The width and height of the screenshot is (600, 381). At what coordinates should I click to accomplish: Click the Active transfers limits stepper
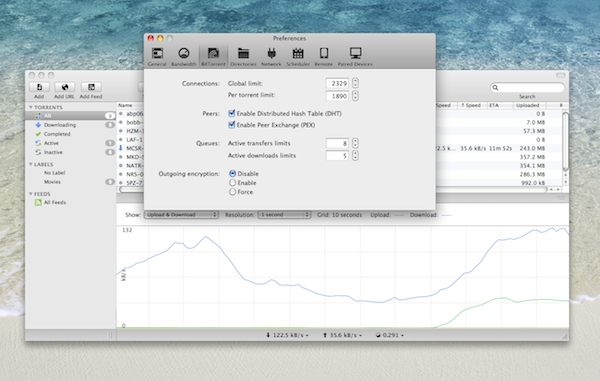point(355,143)
